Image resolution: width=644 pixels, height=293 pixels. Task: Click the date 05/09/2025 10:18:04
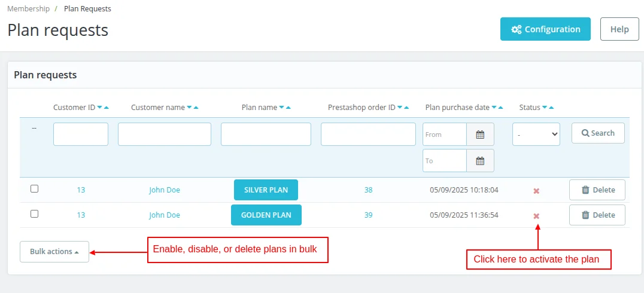pyautogui.click(x=464, y=190)
